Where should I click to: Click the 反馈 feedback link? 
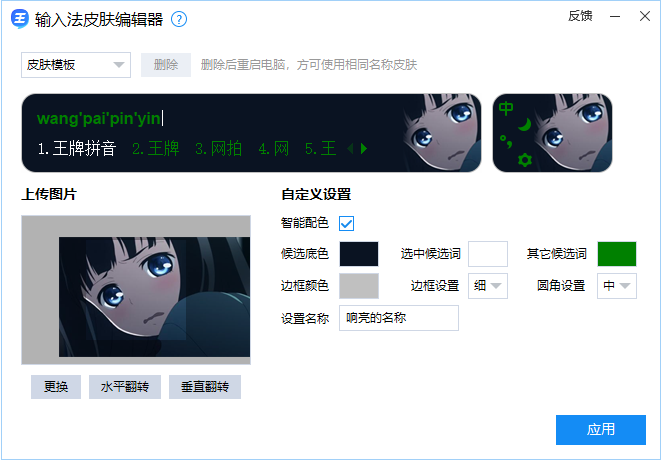580,16
